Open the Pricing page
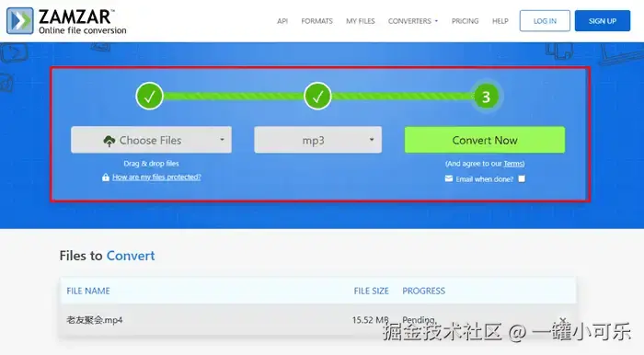The height and width of the screenshot is (355, 644). click(x=465, y=21)
